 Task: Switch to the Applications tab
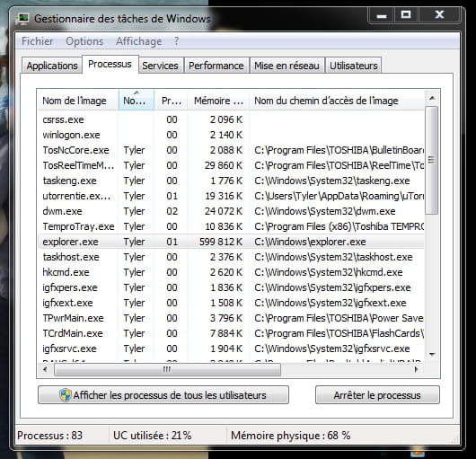coord(52,66)
